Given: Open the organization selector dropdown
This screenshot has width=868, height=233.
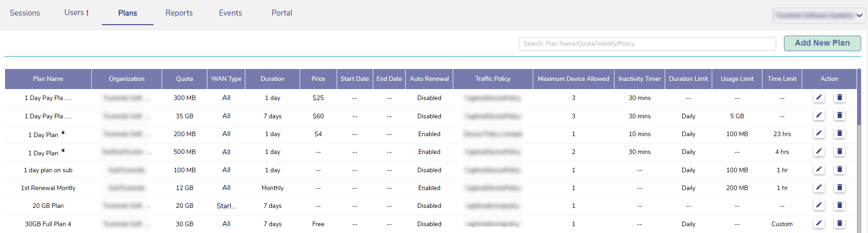Looking at the screenshot, I should click(x=819, y=16).
